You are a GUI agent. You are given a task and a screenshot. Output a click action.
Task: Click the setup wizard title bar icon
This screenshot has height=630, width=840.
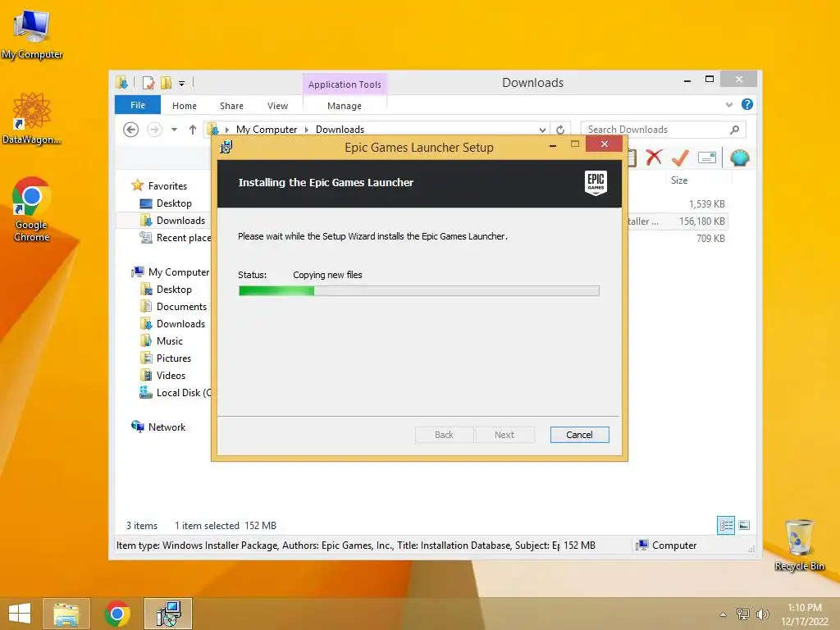pyautogui.click(x=226, y=147)
